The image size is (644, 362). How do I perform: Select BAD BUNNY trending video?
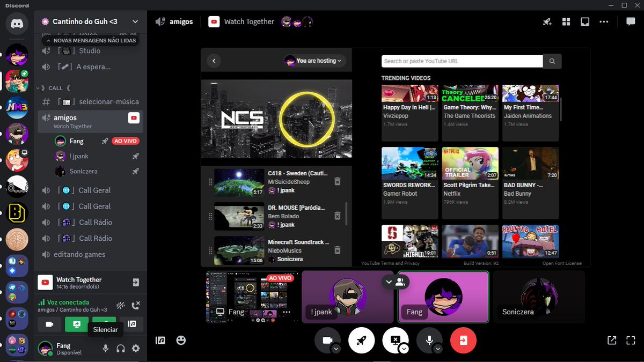[x=530, y=183]
